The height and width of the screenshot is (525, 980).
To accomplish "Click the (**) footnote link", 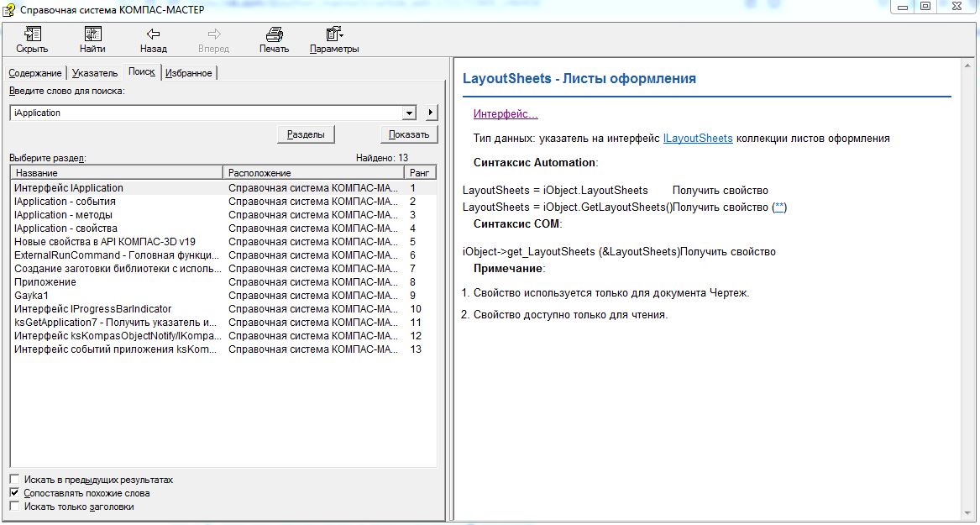I will pos(779,207).
